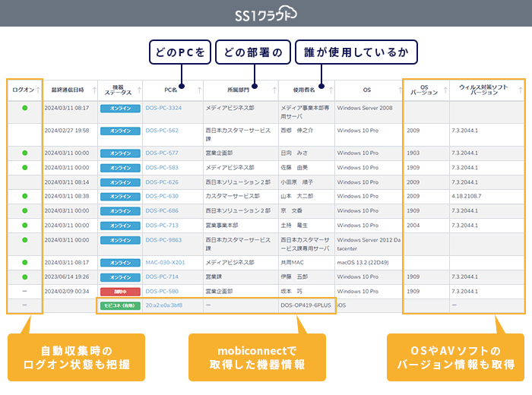Click the SS1クラウド logo in banner

[266, 14]
